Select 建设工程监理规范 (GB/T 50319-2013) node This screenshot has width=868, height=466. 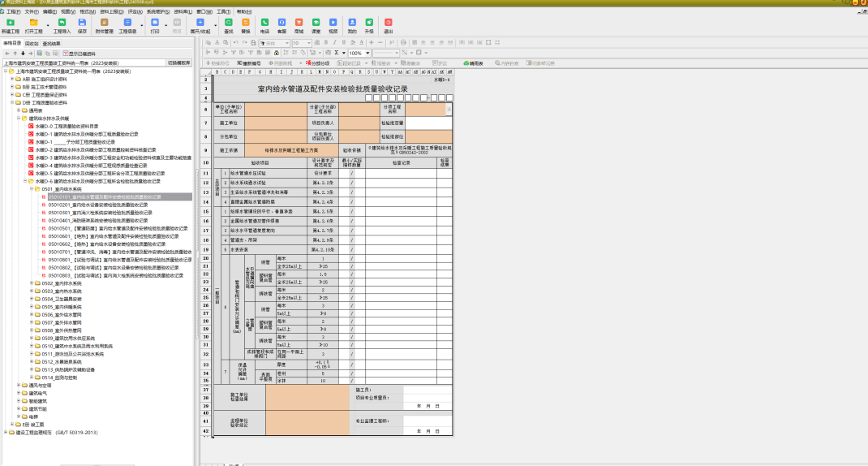(x=57, y=433)
